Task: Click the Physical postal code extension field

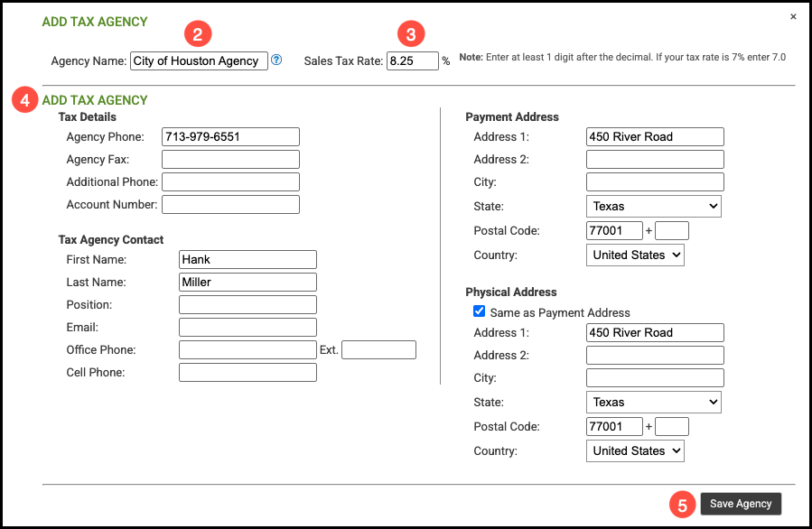Action: [x=672, y=426]
